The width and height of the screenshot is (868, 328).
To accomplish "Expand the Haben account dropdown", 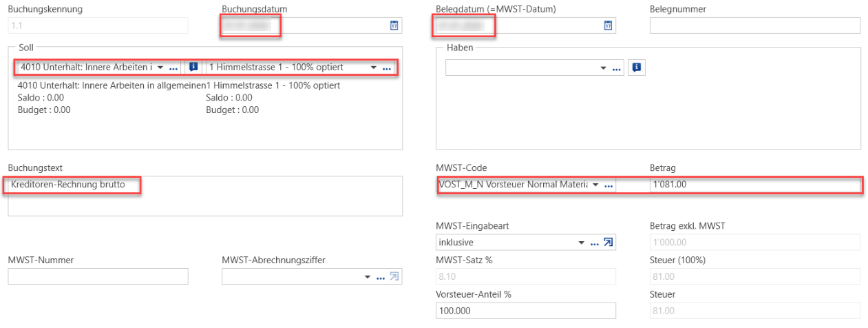I will pyautogui.click(x=604, y=68).
